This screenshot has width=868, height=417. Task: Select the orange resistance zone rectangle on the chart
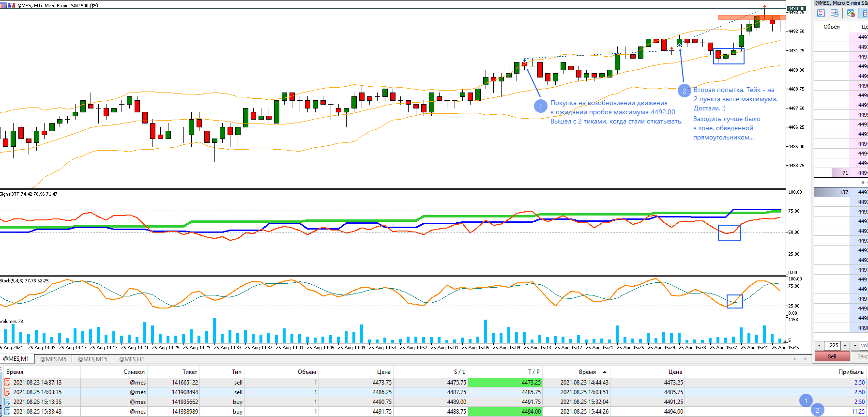(x=751, y=17)
